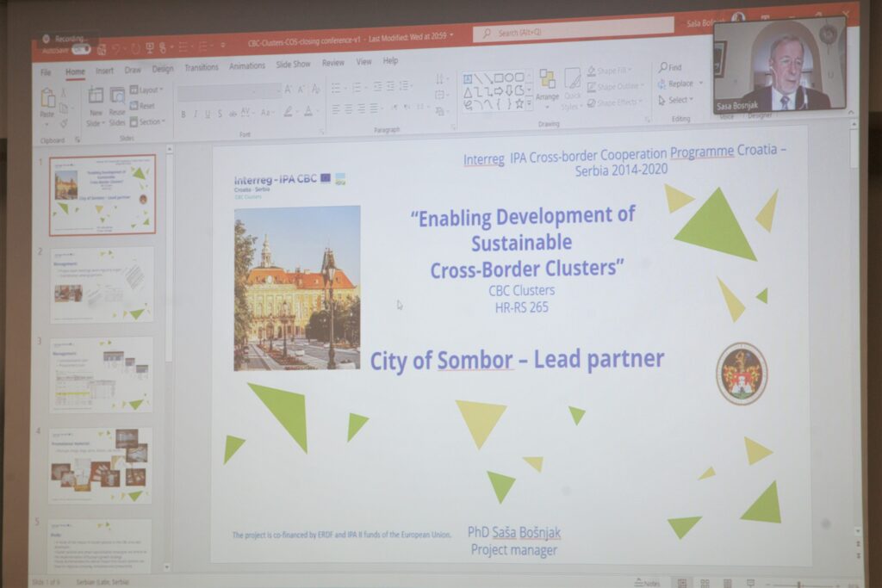The width and height of the screenshot is (882, 588).
Task: Switch to the Insert tab
Action: click(x=104, y=71)
